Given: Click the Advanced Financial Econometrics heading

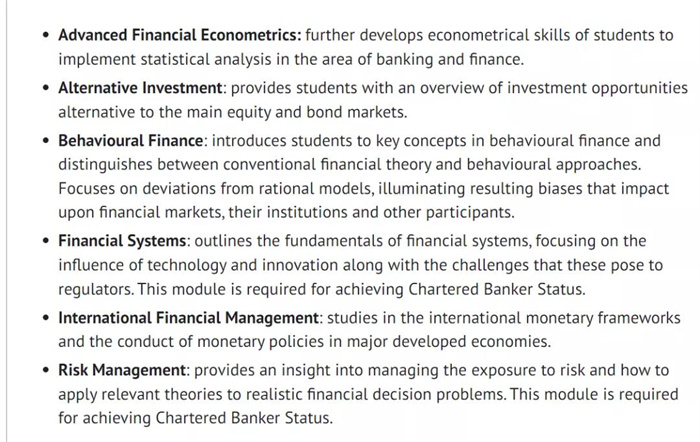Looking at the screenshot, I should (180, 35).
